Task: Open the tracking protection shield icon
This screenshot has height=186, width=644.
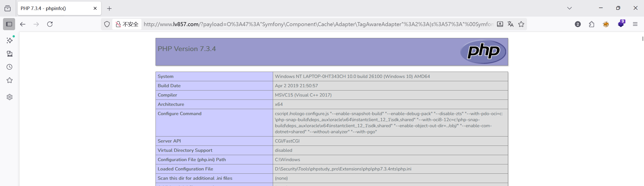Action: 107,24
